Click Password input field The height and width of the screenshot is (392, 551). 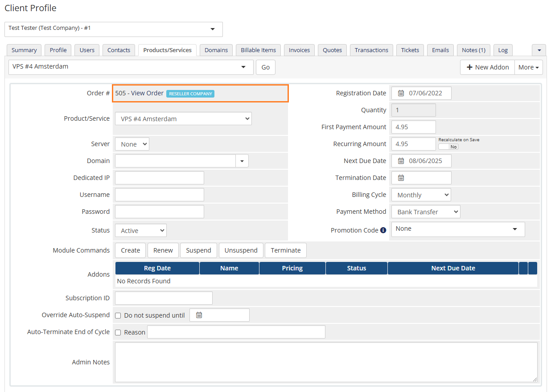[160, 212]
